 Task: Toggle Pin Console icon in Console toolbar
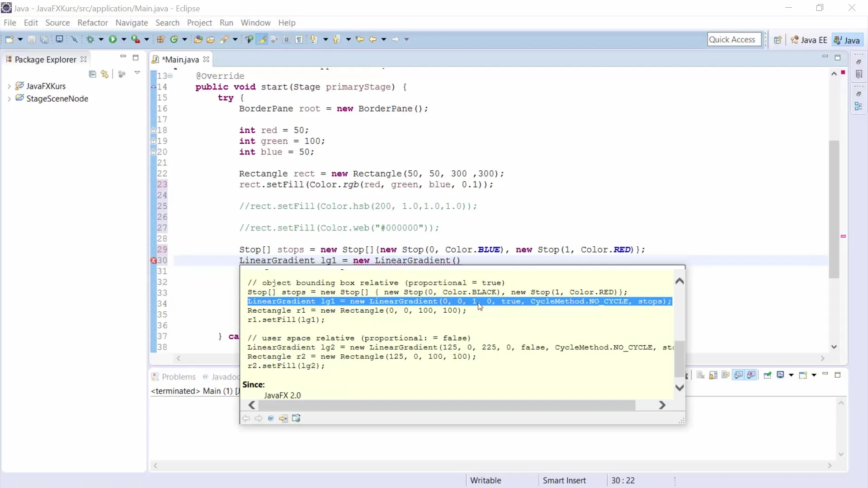coord(768,375)
